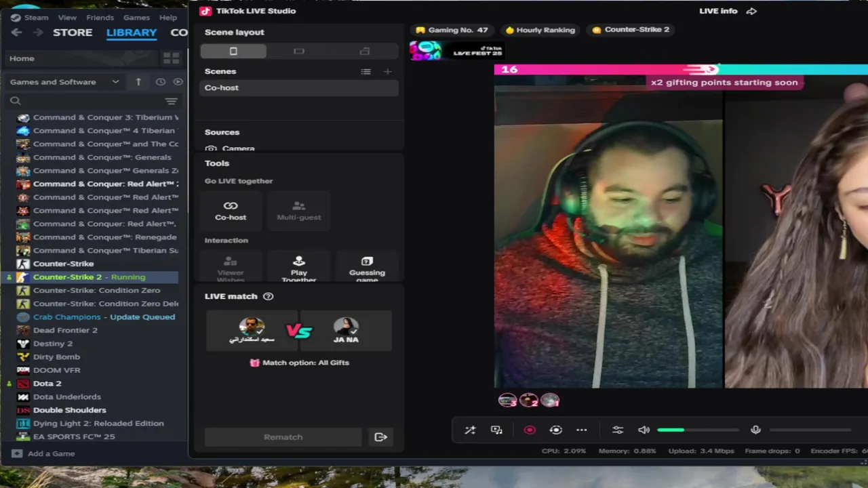Image resolution: width=868 pixels, height=488 pixels.
Task: Open the Gaming No. 47 ranking badge
Action: click(x=452, y=30)
